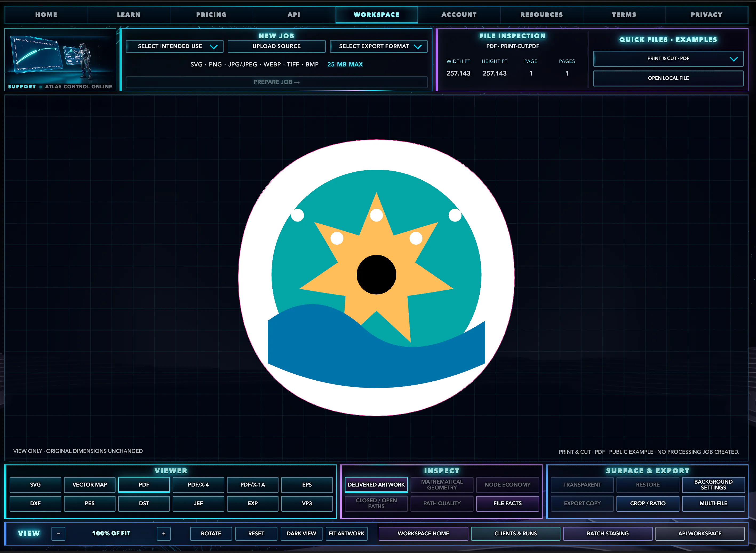The width and height of the screenshot is (756, 553).
Task: Choose the DXF viewer format
Action: point(35,503)
